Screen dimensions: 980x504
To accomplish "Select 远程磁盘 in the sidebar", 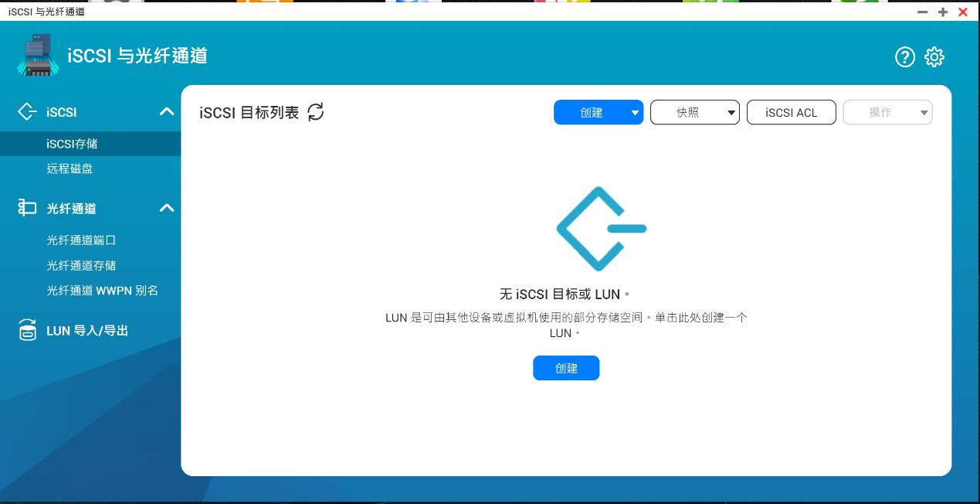I will [x=68, y=169].
